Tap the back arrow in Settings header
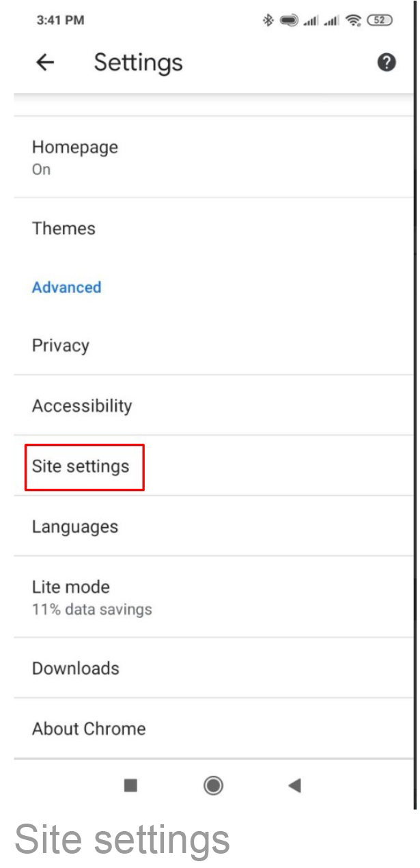 (x=45, y=63)
